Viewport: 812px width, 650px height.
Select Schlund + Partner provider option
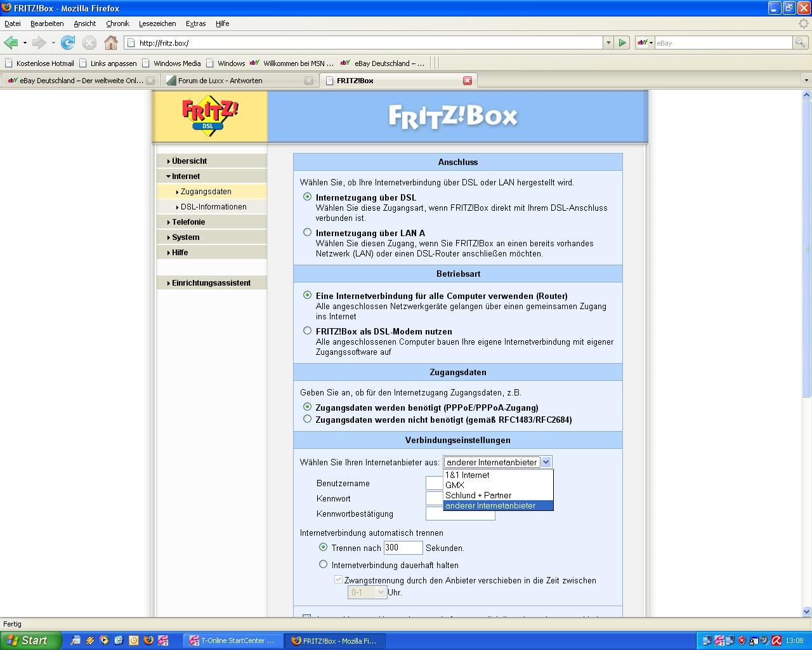[x=498, y=495]
